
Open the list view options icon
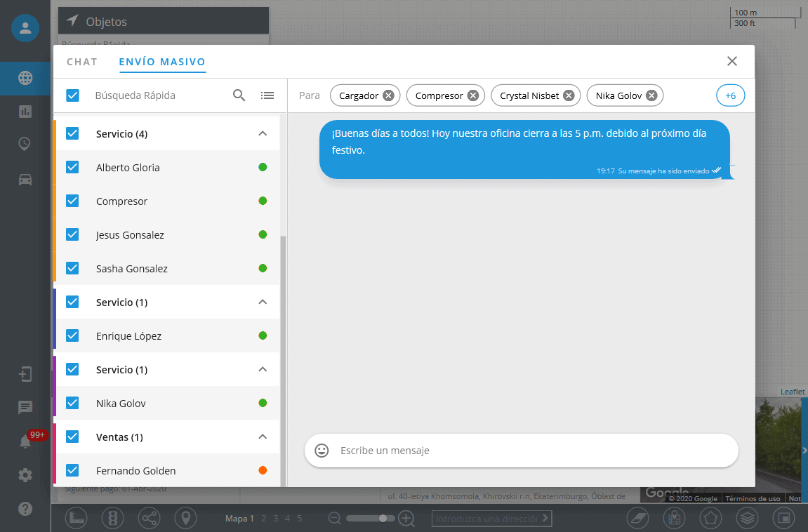(x=267, y=95)
